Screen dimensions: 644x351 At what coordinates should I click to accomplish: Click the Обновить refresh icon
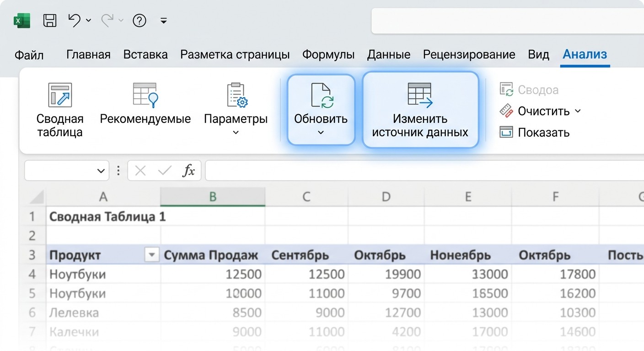pyautogui.click(x=322, y=95)
